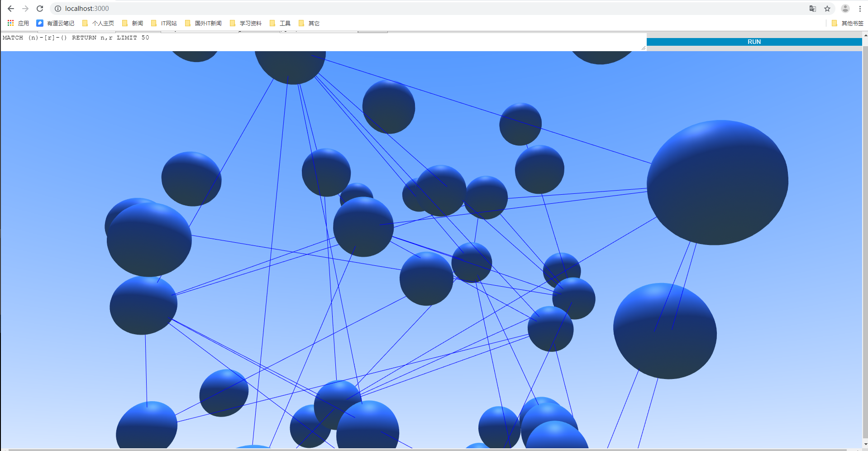This screenshot has height=451, width=868.
Task: Open the translate page icon
Action: tap(813, 9)
